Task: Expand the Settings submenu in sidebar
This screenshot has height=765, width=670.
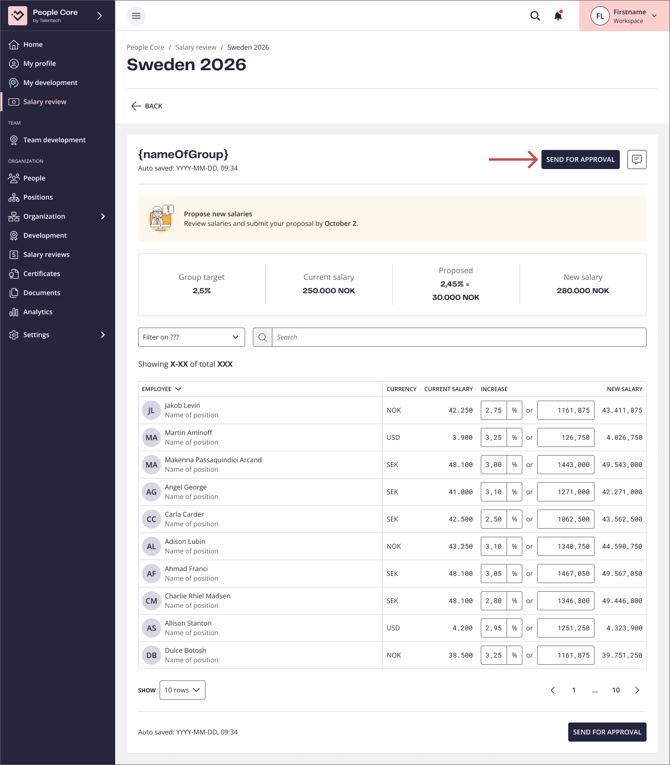Action: click(102, 335)
